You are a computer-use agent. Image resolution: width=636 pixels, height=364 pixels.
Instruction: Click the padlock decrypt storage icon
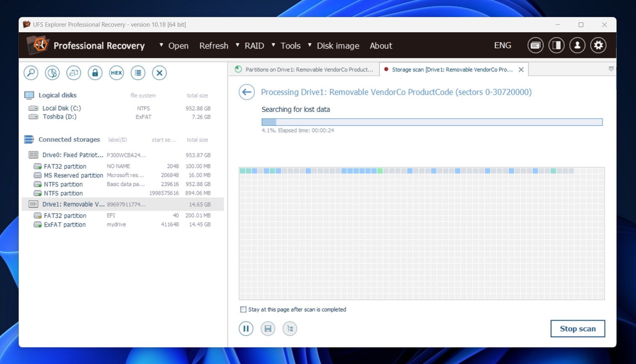(x=95, y=73)
